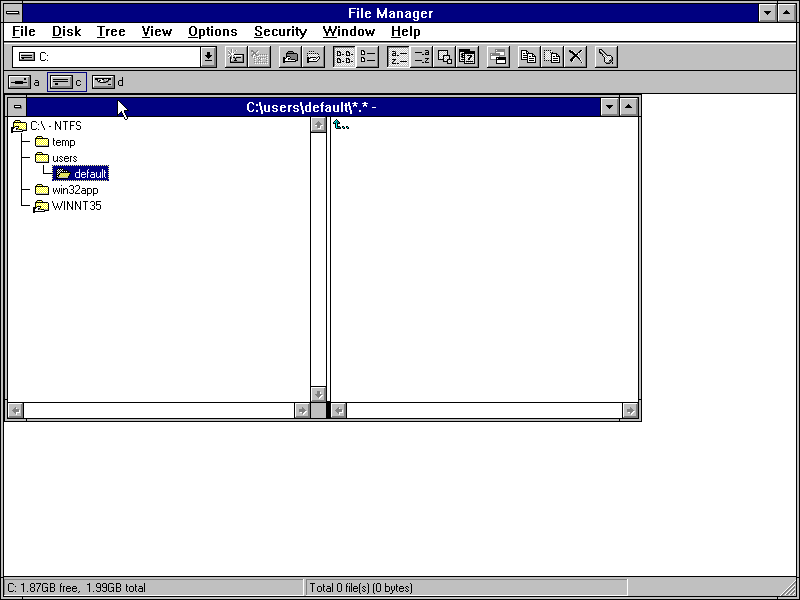Open the Disk menu

coord(66,32)
